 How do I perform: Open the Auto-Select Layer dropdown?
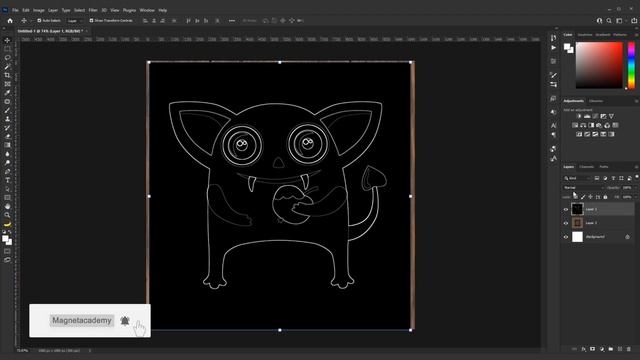74,20
